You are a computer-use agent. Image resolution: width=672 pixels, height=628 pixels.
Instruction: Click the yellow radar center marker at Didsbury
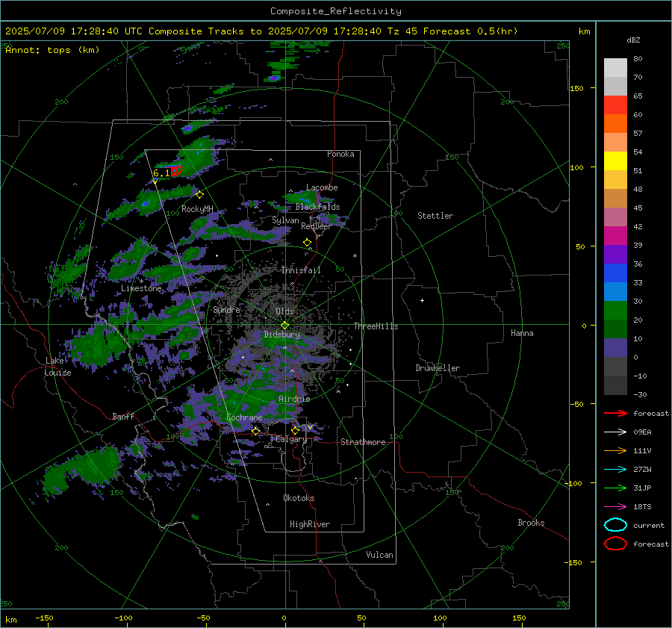pyautogui.click(x=284, y=326)
